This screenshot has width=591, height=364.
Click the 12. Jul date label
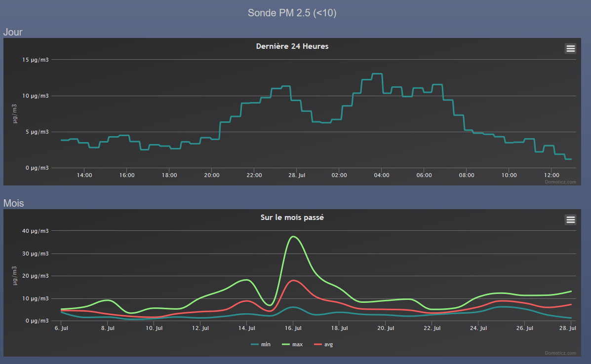tap(200, 328)
